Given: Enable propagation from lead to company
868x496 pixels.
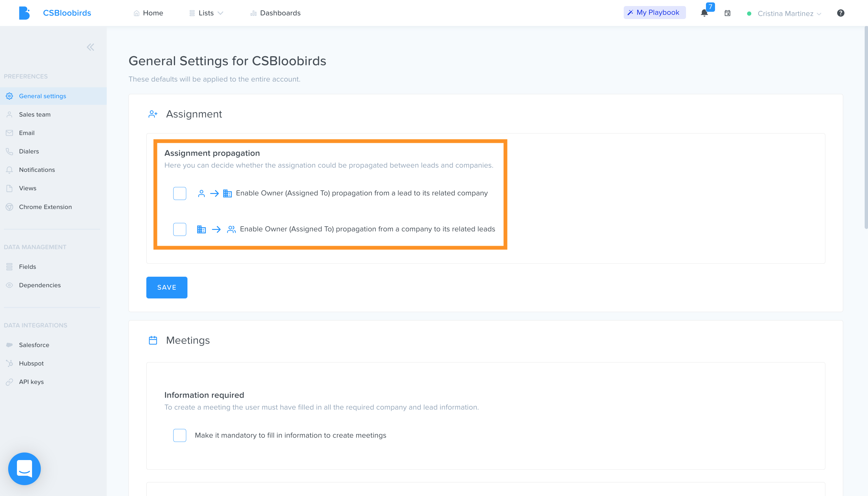Looking at the screenshot, I should [x=180, y=194].
